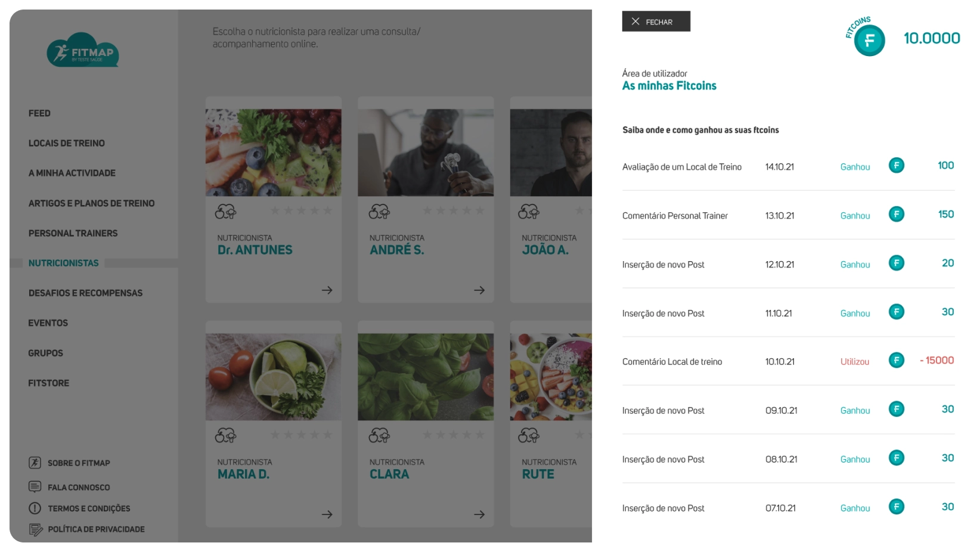Screen dimensions: 980x552
Task: Click the Fitcoin icon beside the -15000 entry
Action: coord(896,360)
